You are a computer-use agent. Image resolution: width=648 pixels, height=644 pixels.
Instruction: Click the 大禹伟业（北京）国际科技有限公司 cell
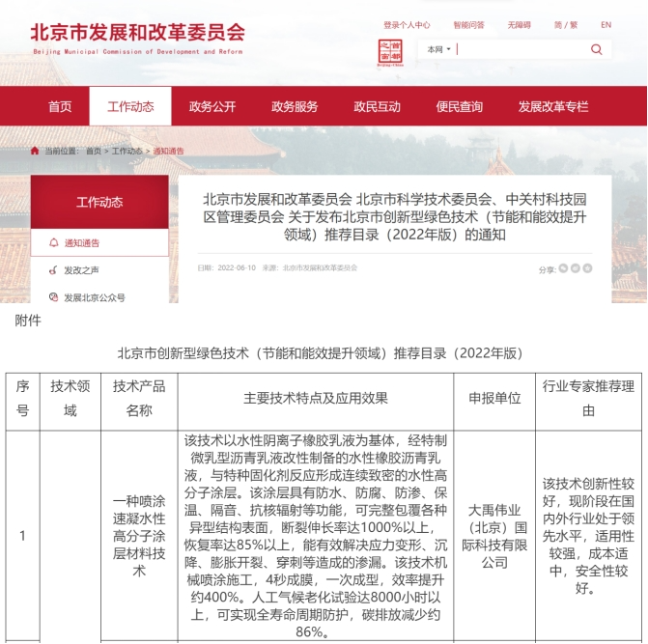tap(494, 536)
